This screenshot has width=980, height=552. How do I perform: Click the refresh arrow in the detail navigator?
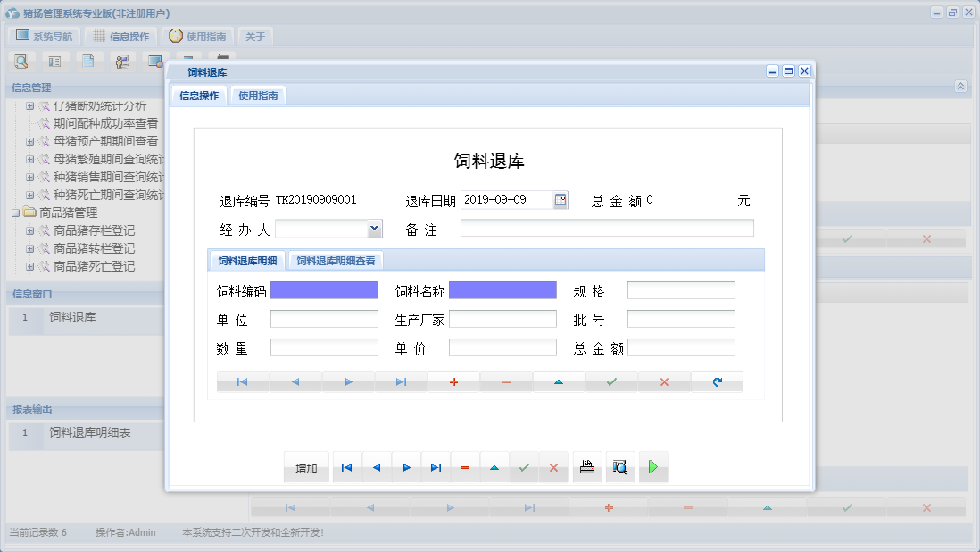[x=717, y=382]
